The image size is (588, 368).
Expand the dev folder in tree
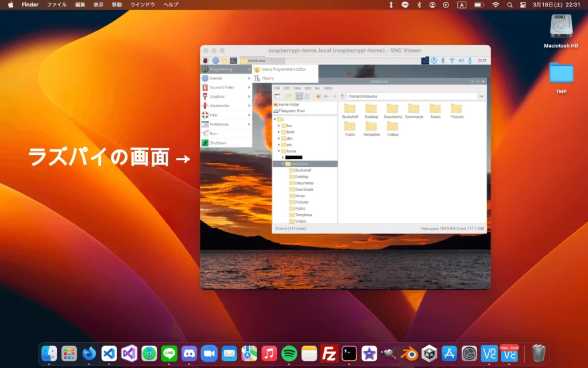pyautogui.click(x=278, y=139)
